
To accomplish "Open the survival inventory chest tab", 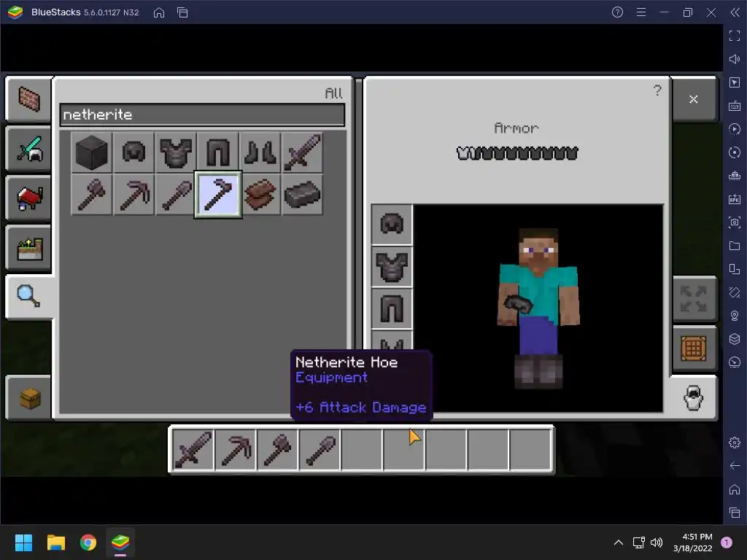I will click(28, 397).
